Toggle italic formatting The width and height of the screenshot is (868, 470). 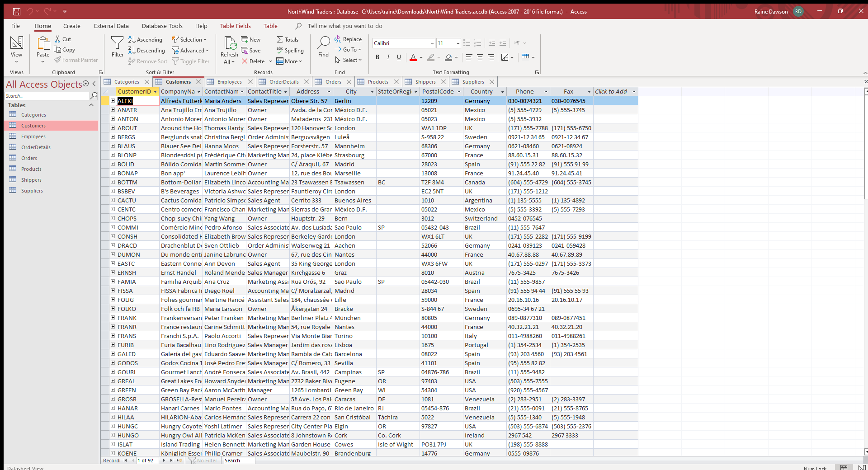388,57
